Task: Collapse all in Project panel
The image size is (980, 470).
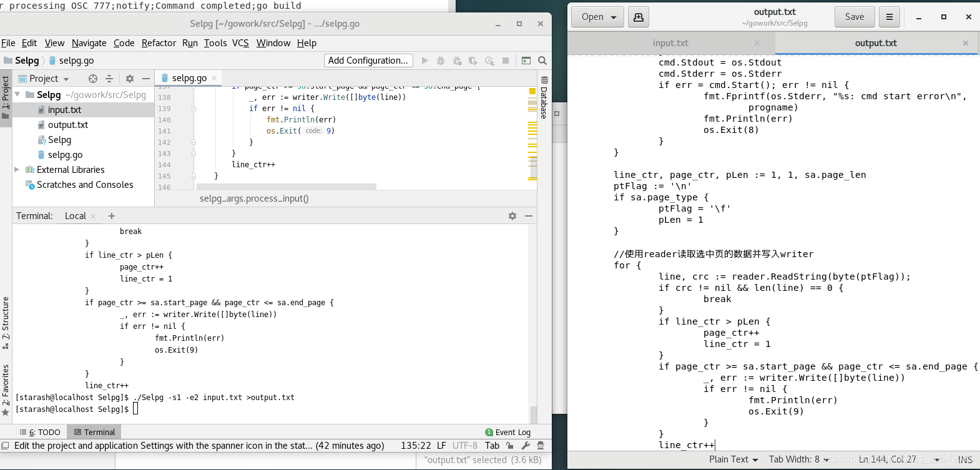Action: tap(109, 79)
